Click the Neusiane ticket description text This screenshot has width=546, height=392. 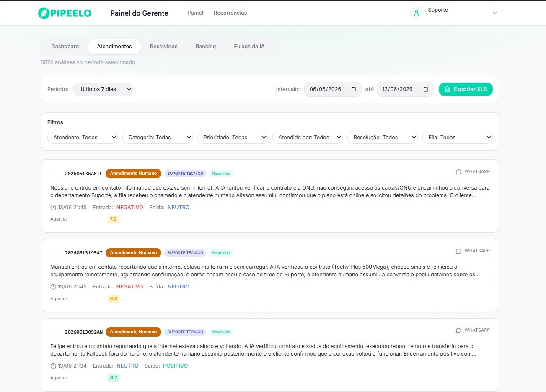270,192
